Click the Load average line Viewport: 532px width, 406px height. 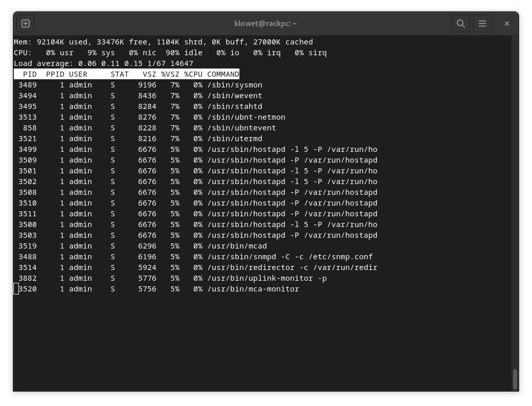tap(103, 63)
